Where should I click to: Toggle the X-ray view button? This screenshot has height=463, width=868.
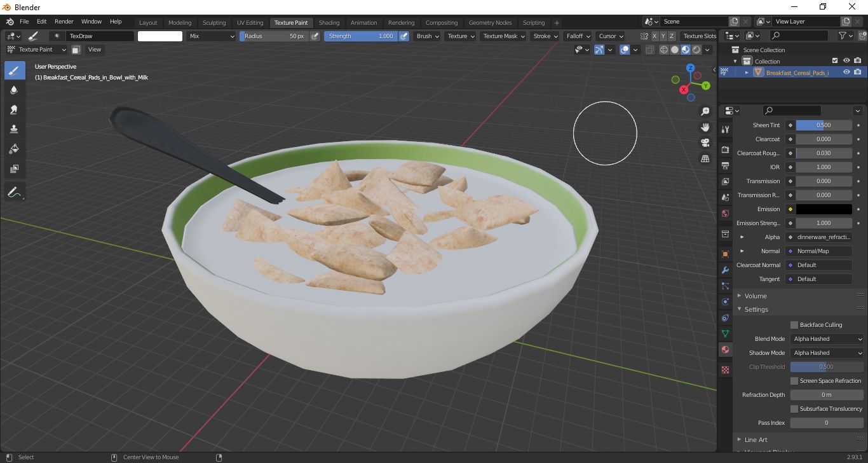click(x=649, y=50)
